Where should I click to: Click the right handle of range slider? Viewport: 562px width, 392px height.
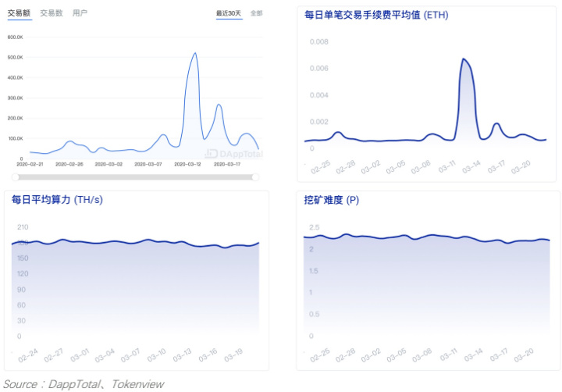coord(255,176)
